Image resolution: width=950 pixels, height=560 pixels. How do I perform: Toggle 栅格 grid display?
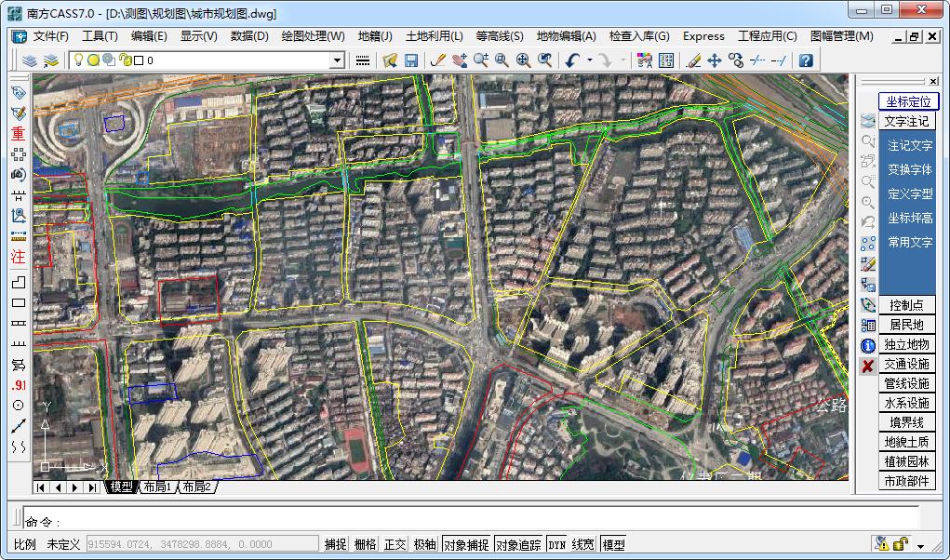coord(366,545)
